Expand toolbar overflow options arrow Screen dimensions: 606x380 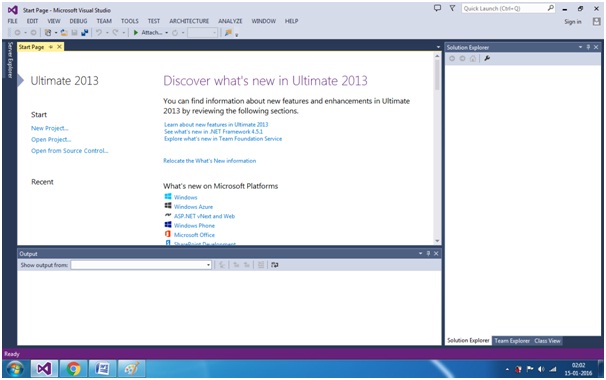point(237,35)
